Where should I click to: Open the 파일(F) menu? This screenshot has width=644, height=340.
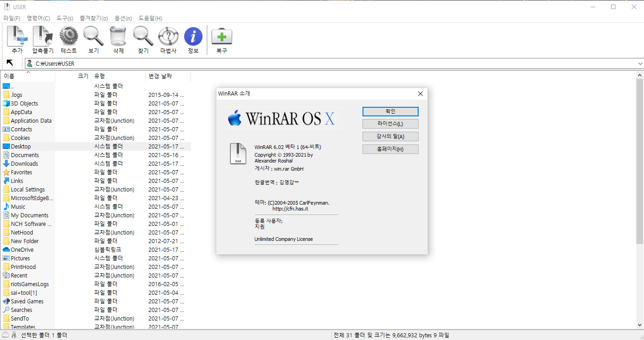click(x=12, y=18)
